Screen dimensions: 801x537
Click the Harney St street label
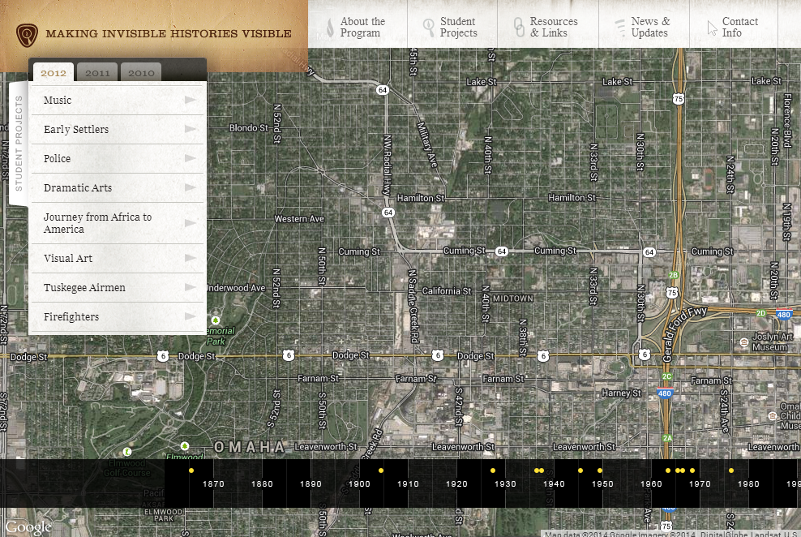[x=621, y=393]
